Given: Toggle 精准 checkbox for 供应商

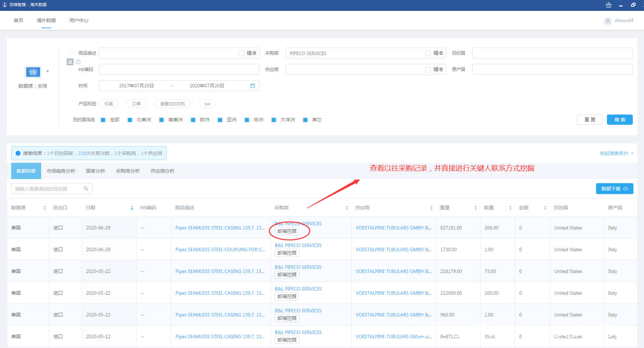Looking at the screenshot, I should (x=428, y=70).
